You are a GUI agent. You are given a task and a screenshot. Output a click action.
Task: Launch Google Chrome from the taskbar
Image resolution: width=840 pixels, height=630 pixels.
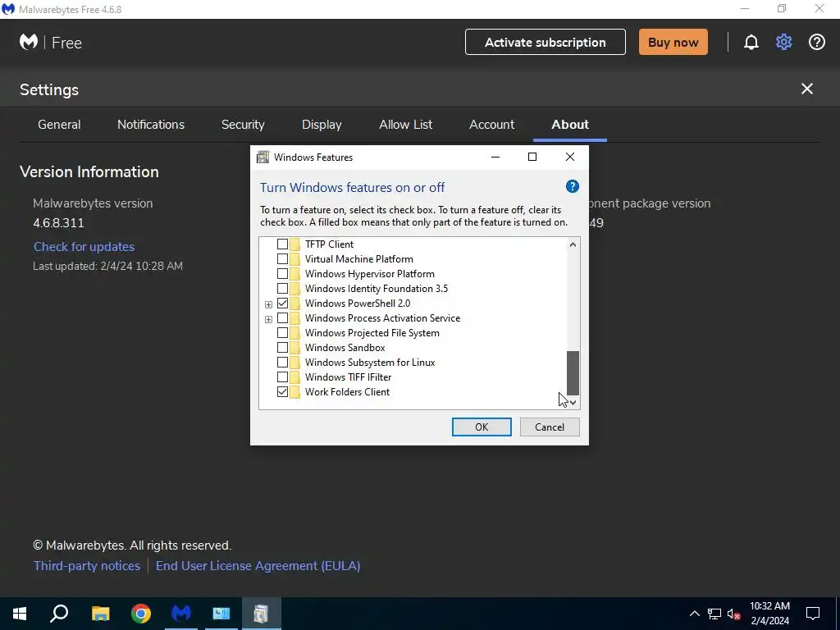coord(141,614)
